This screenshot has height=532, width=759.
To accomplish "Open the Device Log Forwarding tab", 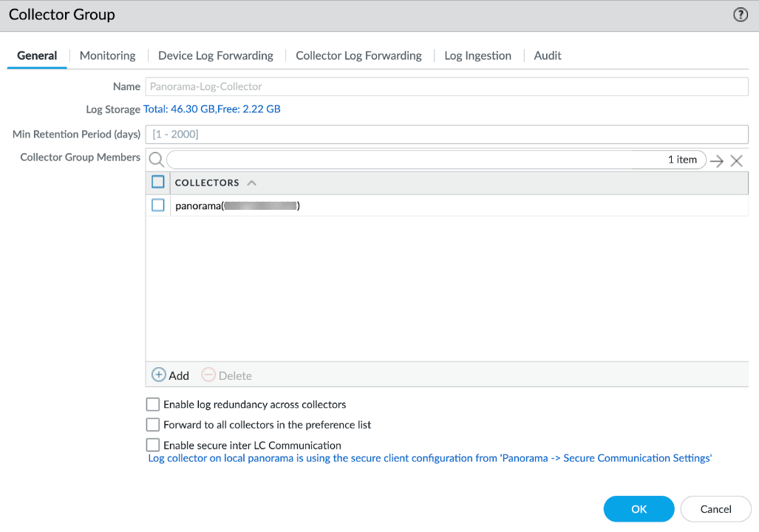I will (x=216, y=55).
